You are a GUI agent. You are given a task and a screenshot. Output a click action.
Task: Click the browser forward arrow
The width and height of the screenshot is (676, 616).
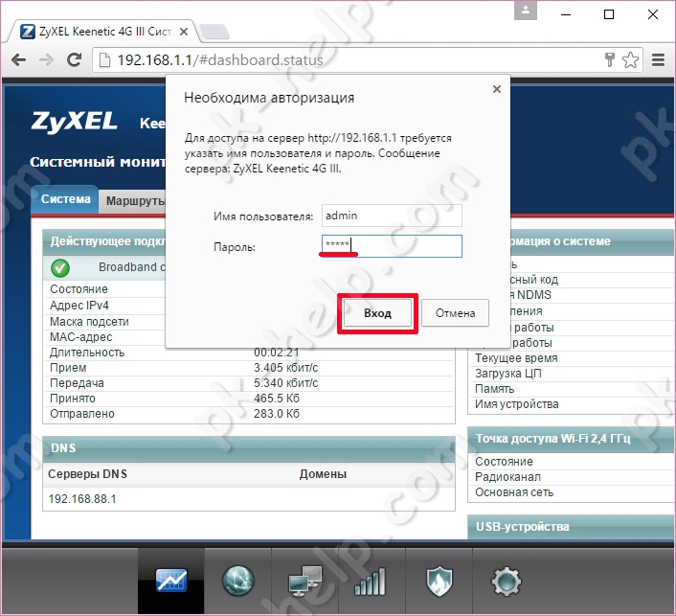[46, 60]
